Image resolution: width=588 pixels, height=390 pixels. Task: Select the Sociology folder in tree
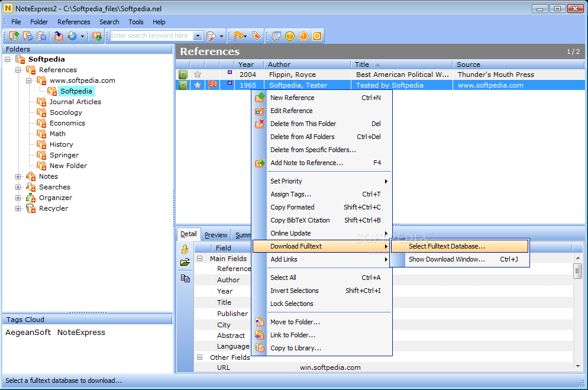click(x=66, y=112)
